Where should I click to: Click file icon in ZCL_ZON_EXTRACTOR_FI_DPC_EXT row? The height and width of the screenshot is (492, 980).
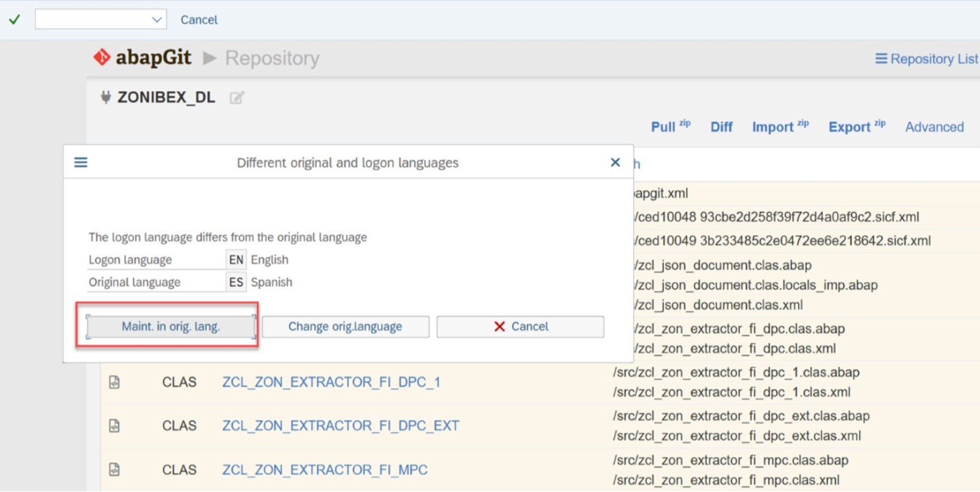pos(115,426)
